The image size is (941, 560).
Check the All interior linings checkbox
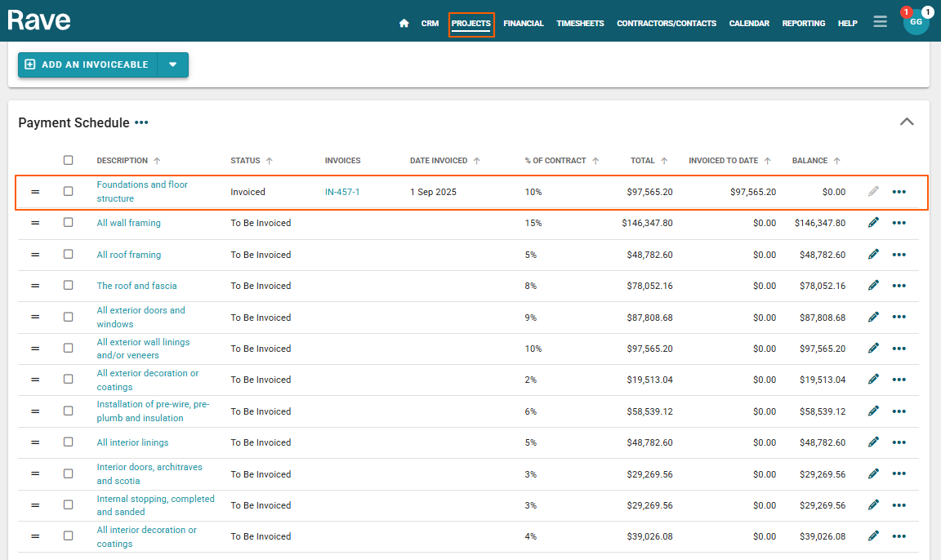69,442
